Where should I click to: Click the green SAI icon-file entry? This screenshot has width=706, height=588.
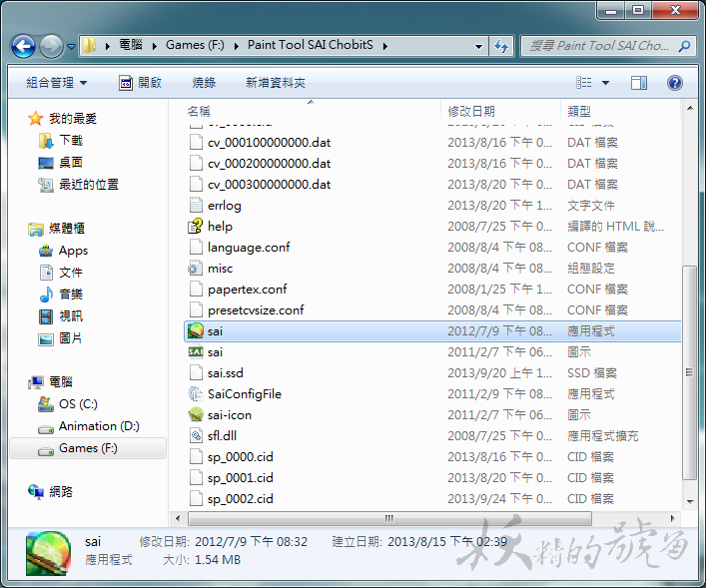pyautogui.click(x=196, y=352)
